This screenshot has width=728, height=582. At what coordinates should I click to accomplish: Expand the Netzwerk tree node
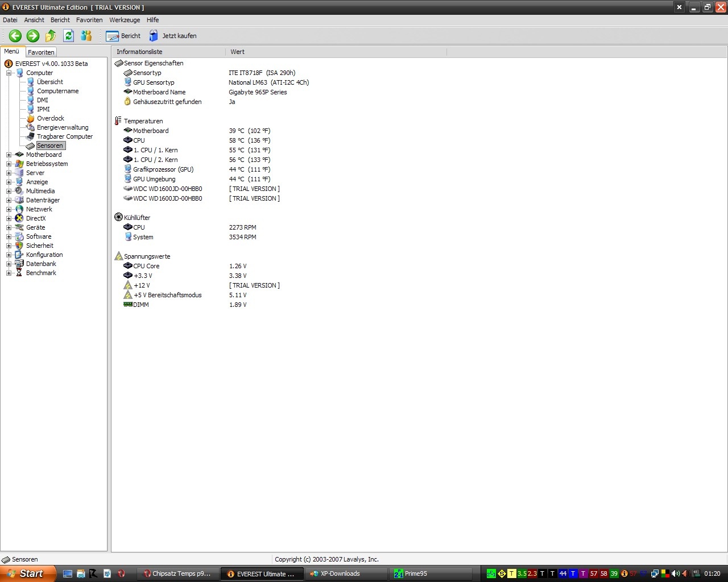(x=9, y=209)
